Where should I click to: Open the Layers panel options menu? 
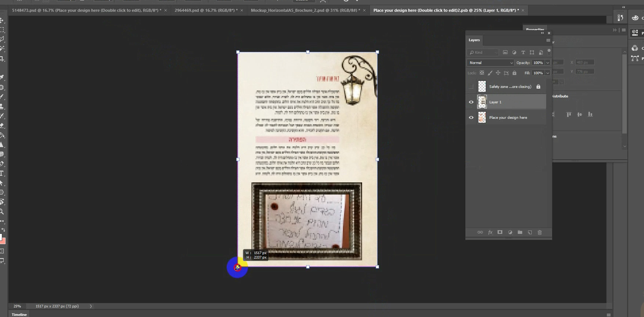point(548,40)
